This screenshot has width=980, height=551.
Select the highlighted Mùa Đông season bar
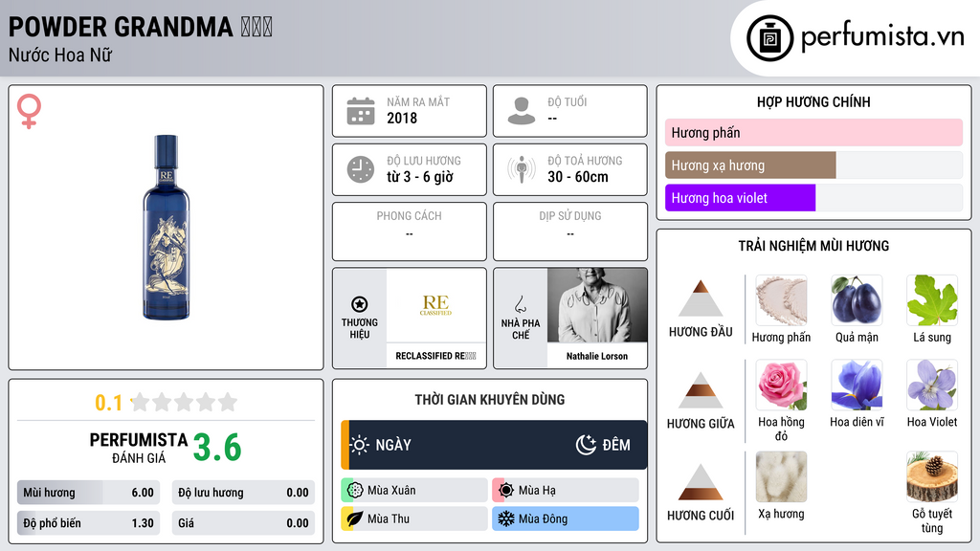566,518
